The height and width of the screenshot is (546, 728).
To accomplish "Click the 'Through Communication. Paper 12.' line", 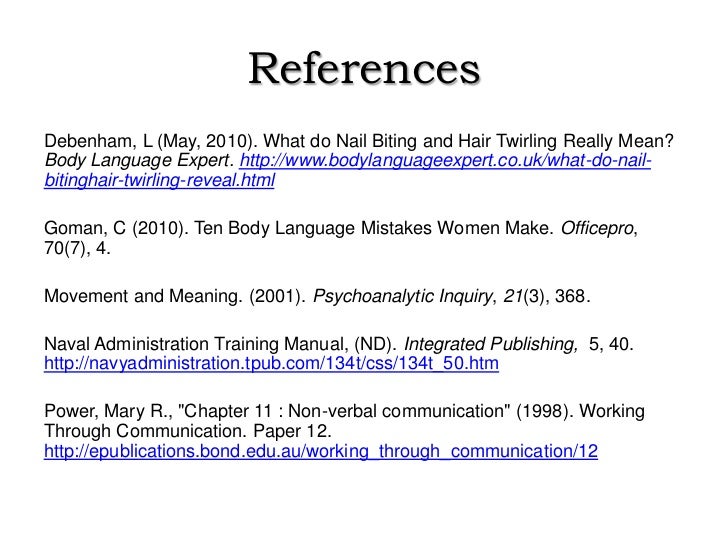I will pos(188,431).
